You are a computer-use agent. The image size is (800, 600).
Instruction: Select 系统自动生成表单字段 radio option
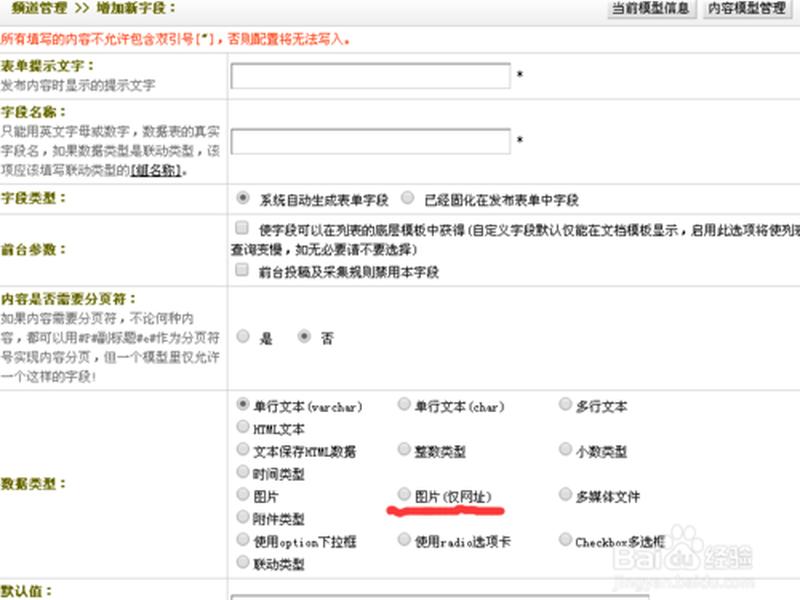[x=243, y=197]
